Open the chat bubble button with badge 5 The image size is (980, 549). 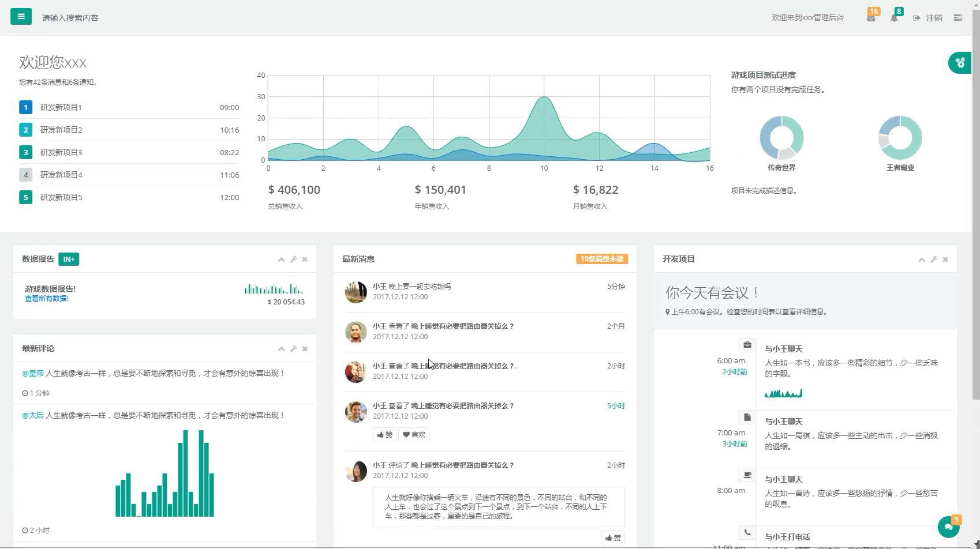(948, 527)
